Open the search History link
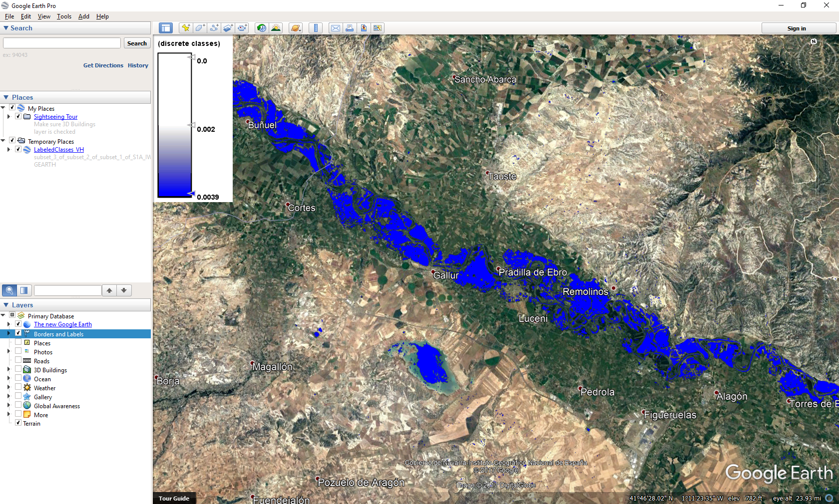Image resolution: width=839 pixels, height=504 pixels. pyautogui.click(x=138, y=65)
